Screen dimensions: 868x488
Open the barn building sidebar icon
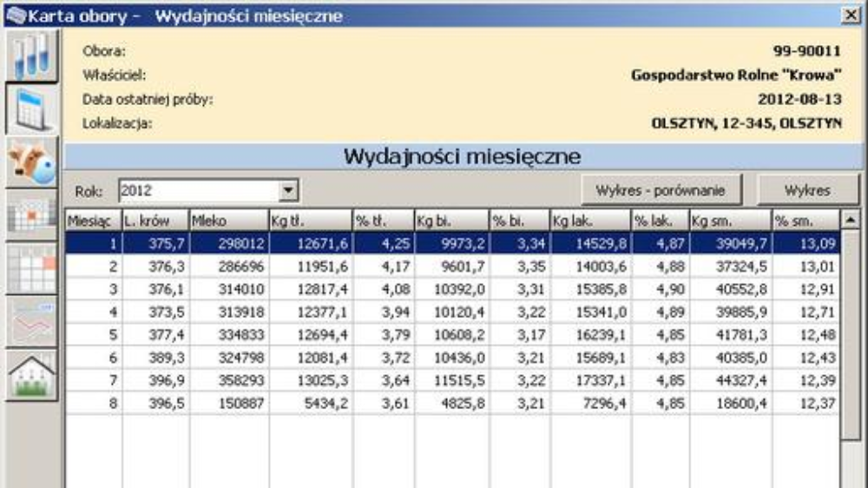point(32,376)
